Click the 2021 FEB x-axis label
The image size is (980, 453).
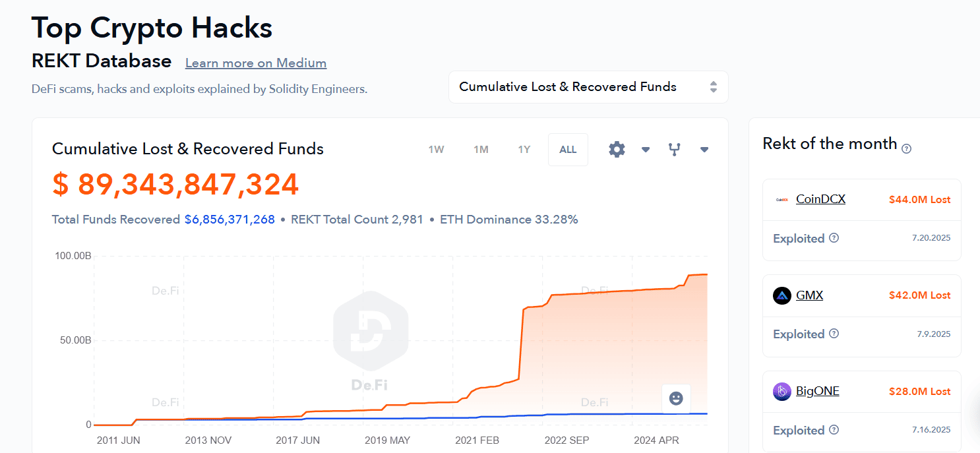click(x=477, y=440)
